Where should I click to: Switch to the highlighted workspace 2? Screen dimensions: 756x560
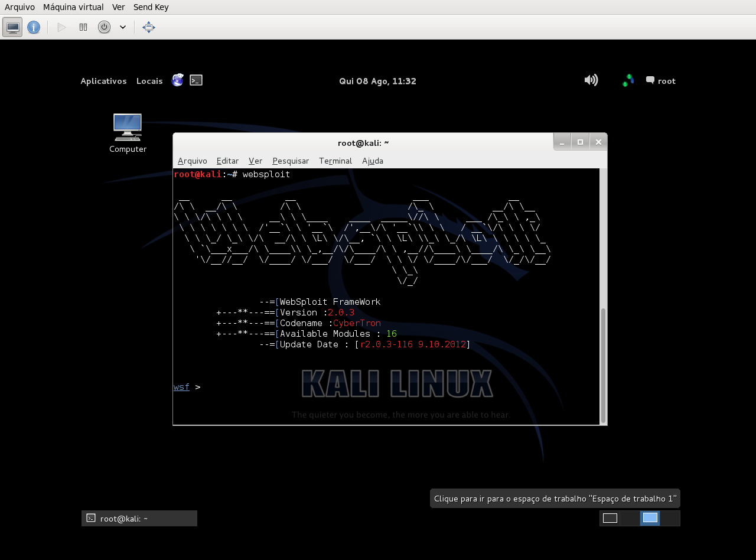coord(650,518)
